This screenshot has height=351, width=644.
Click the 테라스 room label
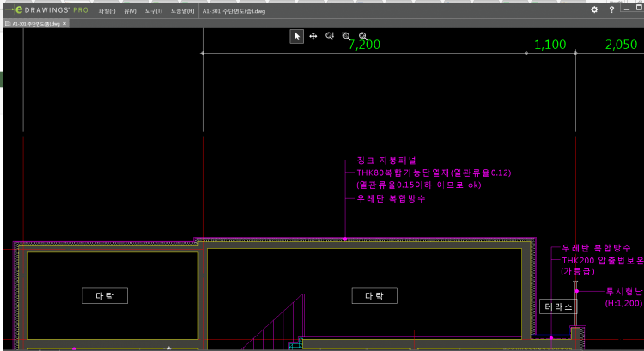(x=558, y=306)
